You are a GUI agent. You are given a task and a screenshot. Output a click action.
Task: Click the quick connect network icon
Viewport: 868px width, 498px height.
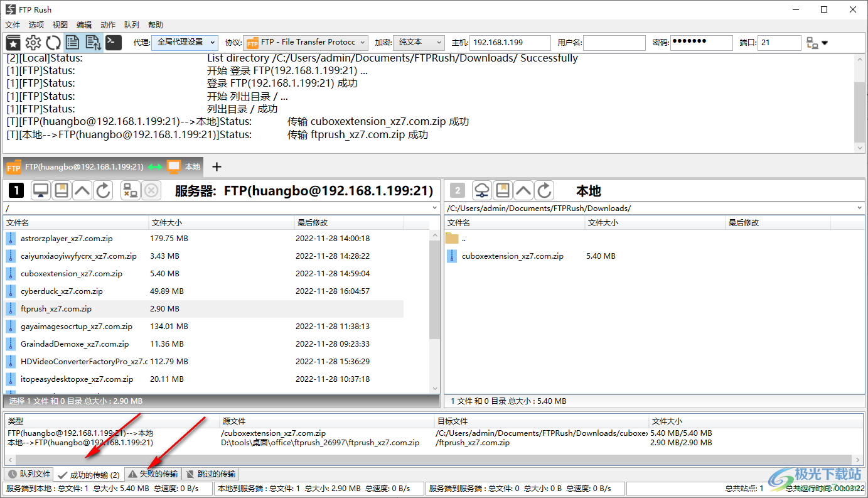coord(812,43)
